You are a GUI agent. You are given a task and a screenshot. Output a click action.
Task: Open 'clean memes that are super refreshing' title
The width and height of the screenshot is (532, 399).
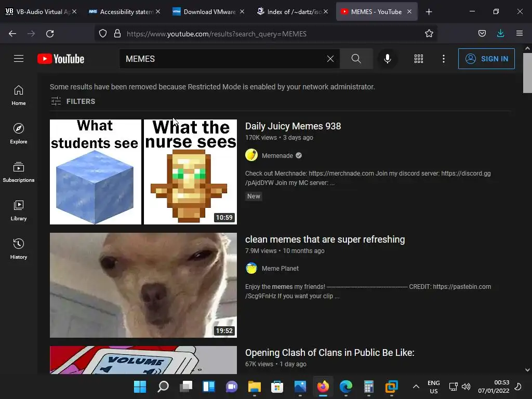(x=325, y=239)
